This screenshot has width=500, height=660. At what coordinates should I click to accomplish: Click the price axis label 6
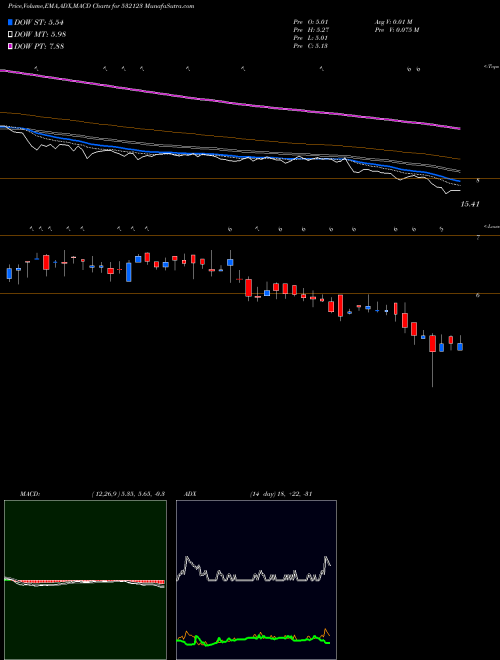(478, 295)
